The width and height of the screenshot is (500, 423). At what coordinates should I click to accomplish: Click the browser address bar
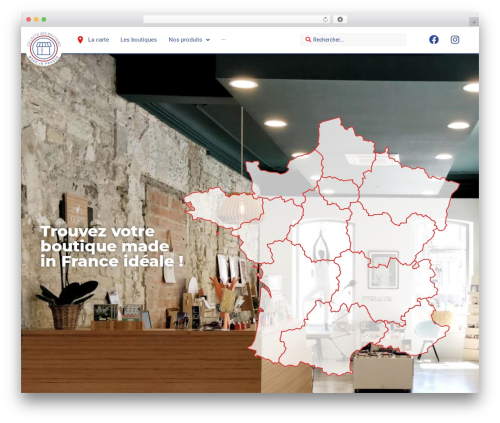pyautogui.click(x=236, y=19)
